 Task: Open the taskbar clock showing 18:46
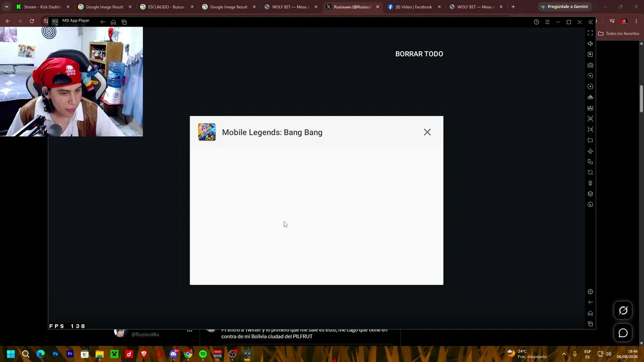point(627,354)
